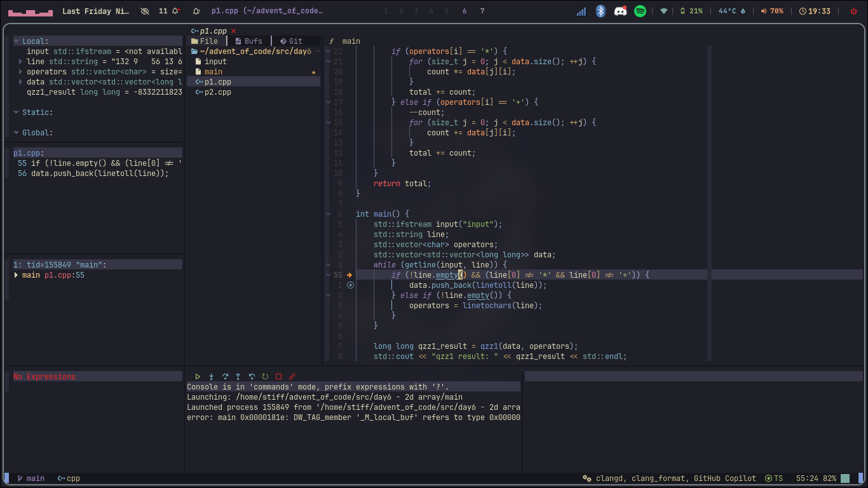Toggle the breakpoint marker on line 55

coord(348,274)
